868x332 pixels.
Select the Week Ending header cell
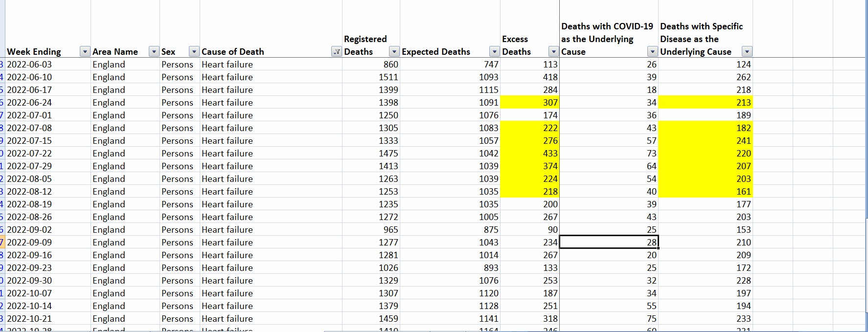tap(48, 29)
